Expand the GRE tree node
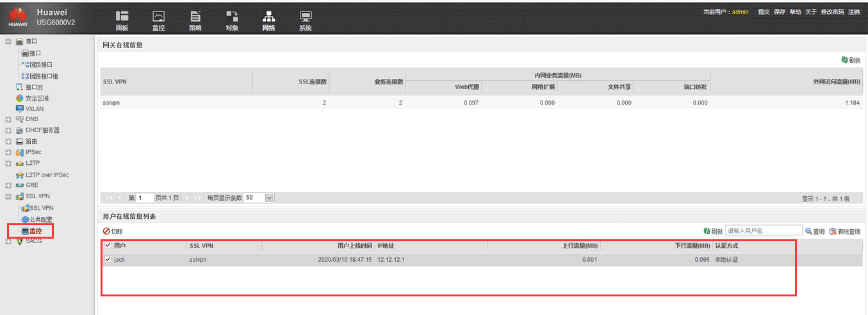 [8, 185]
